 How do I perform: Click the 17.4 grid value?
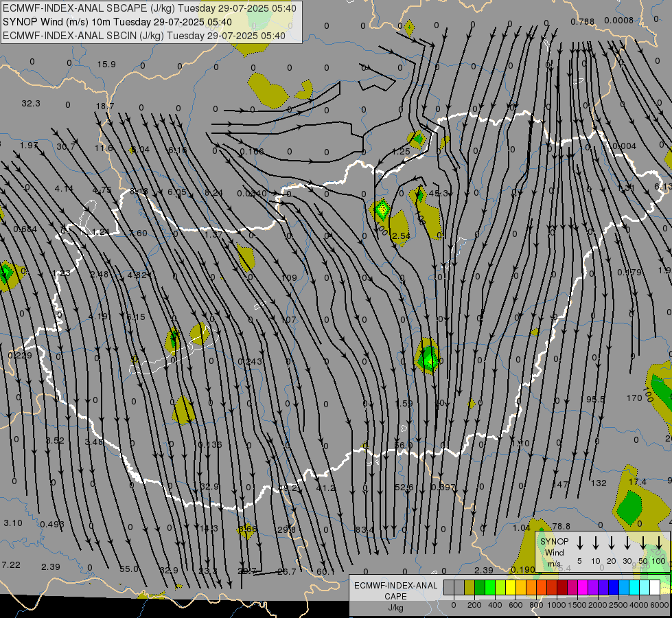click(x=638, y=482)
